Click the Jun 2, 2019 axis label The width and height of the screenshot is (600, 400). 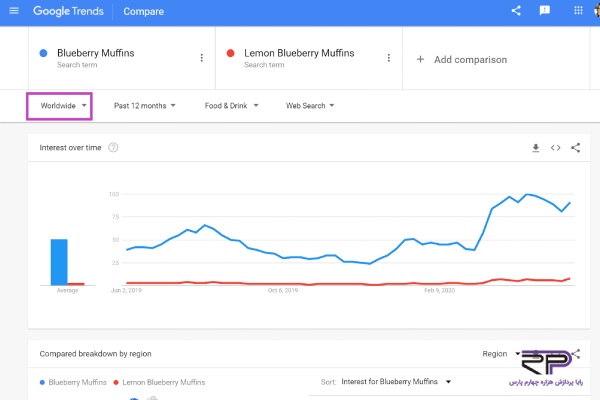126,291
